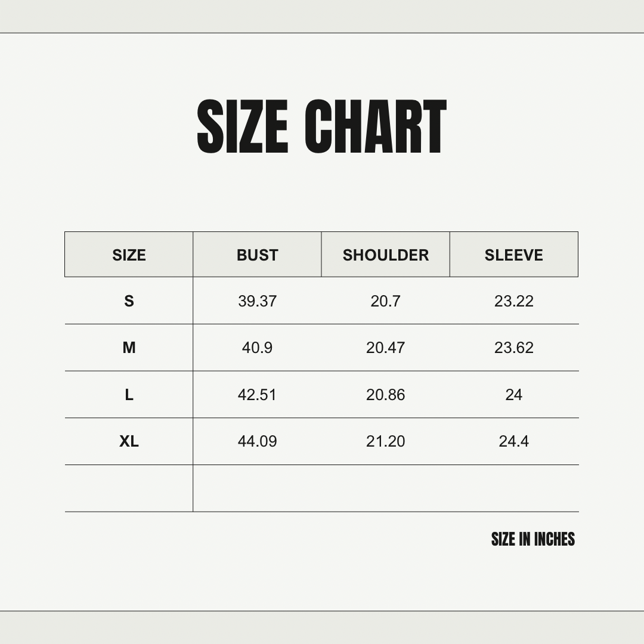Screen dimensions: 644x644
Task: Select the SIZE column header cell
Action: point(129,255)
